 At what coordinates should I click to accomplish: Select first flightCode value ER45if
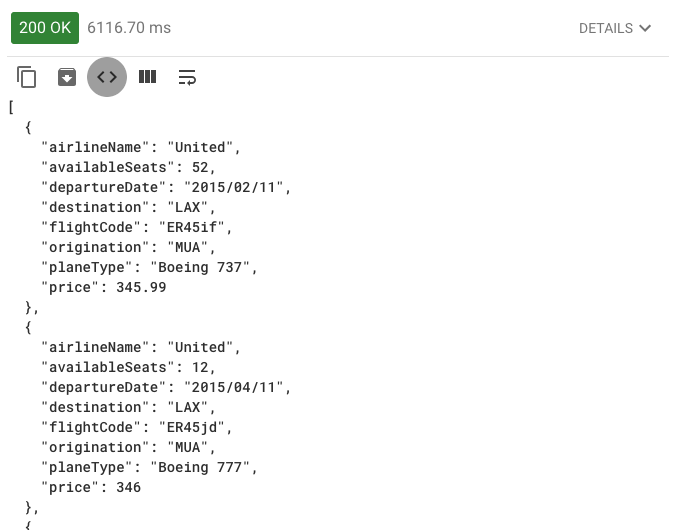(x=192, y=227)
